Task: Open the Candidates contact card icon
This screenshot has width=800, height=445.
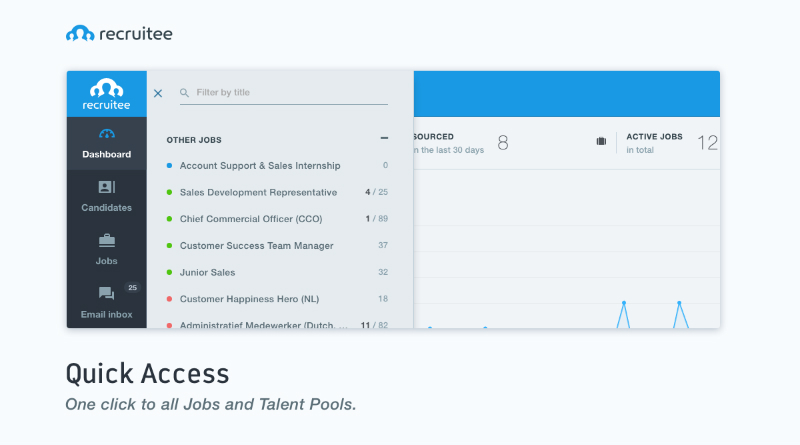Action: pos(107,187)
